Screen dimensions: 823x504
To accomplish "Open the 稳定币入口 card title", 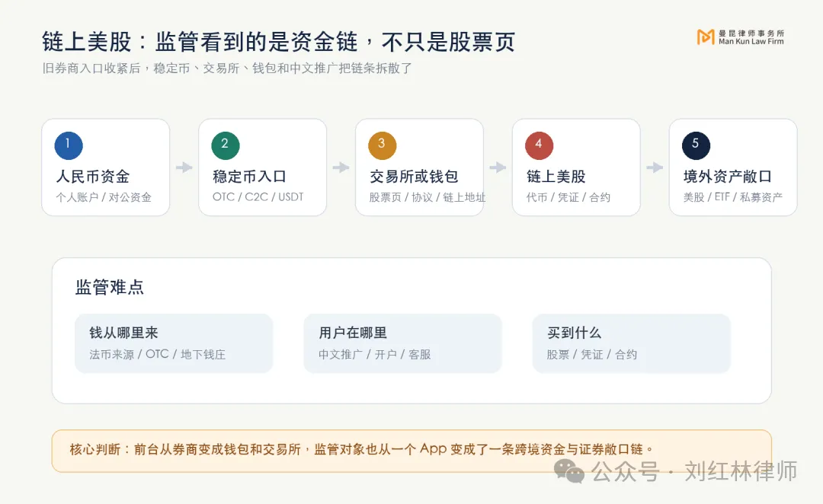I will (x=249, y=177).
